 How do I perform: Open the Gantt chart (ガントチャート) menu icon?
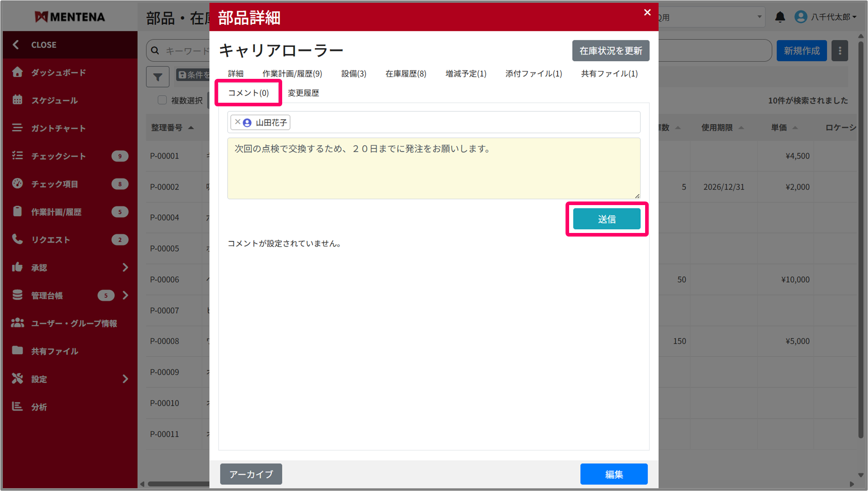(17, 128)
